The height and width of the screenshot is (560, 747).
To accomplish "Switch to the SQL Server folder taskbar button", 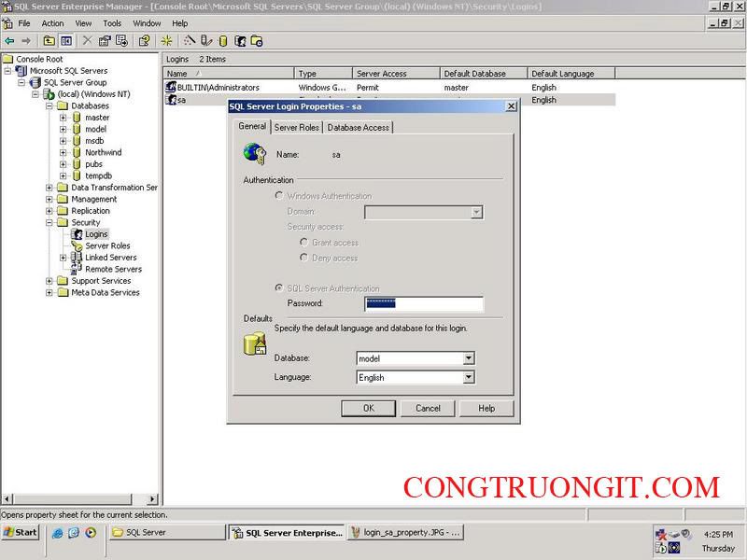I will 167,532.
